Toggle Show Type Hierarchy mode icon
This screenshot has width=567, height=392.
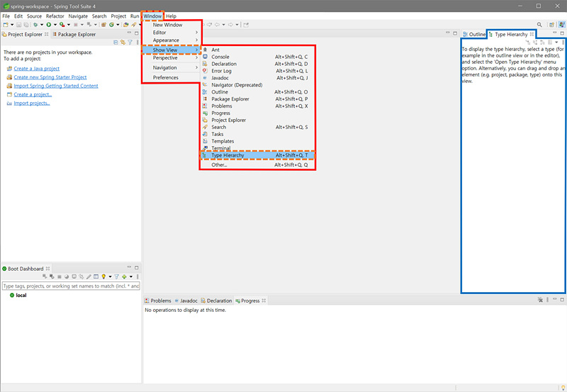[528, 43]
